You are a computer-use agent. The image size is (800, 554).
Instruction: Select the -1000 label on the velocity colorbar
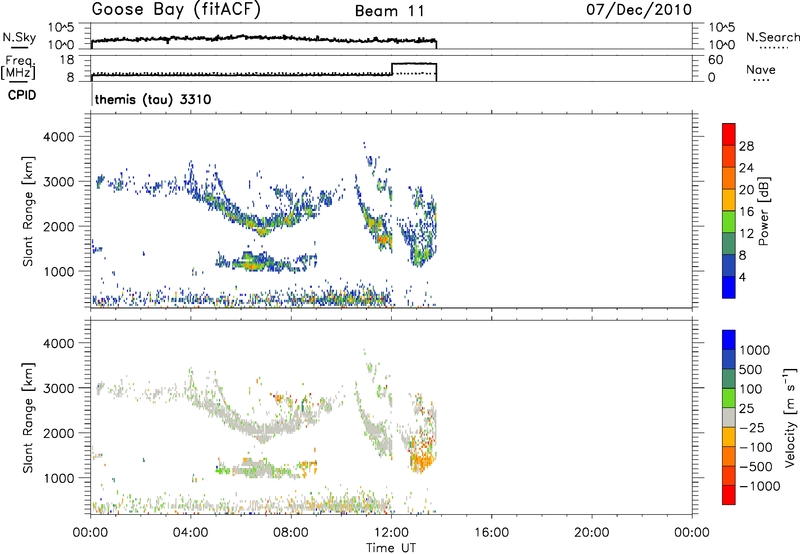click(759, 486)
